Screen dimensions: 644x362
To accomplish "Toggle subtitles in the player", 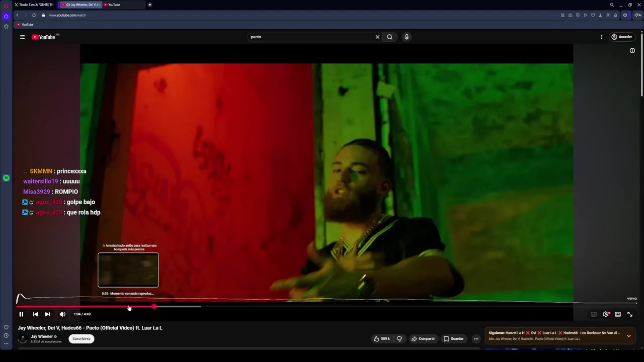I will click(594, 314).
